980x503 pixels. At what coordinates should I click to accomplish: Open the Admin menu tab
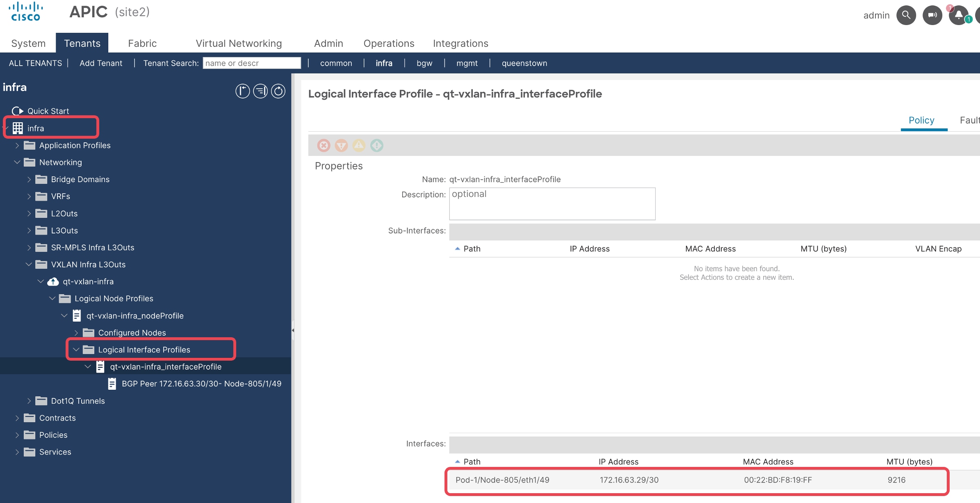point(328,43)
